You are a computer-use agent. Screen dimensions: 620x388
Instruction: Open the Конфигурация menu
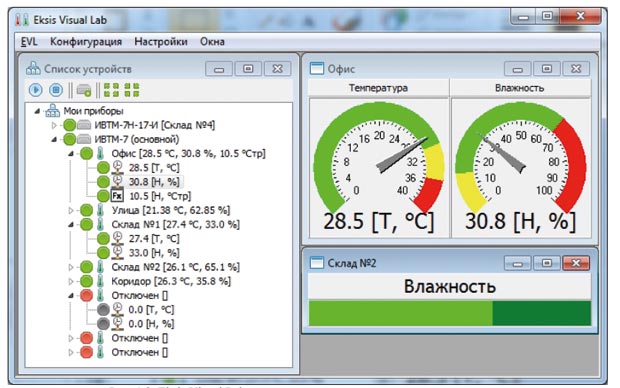(86, 42)
